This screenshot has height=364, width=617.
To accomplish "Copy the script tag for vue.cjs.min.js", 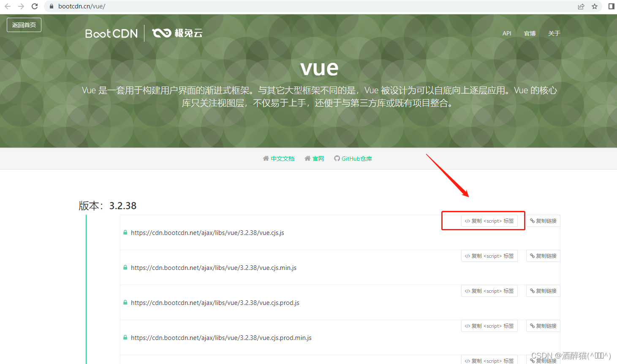I will tap(489, 256).
